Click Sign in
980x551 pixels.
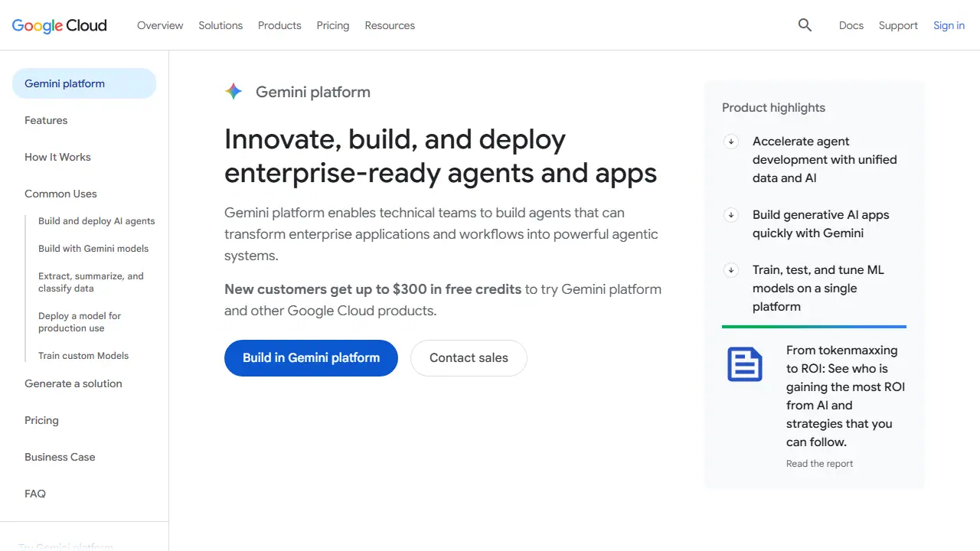(949, 25)
